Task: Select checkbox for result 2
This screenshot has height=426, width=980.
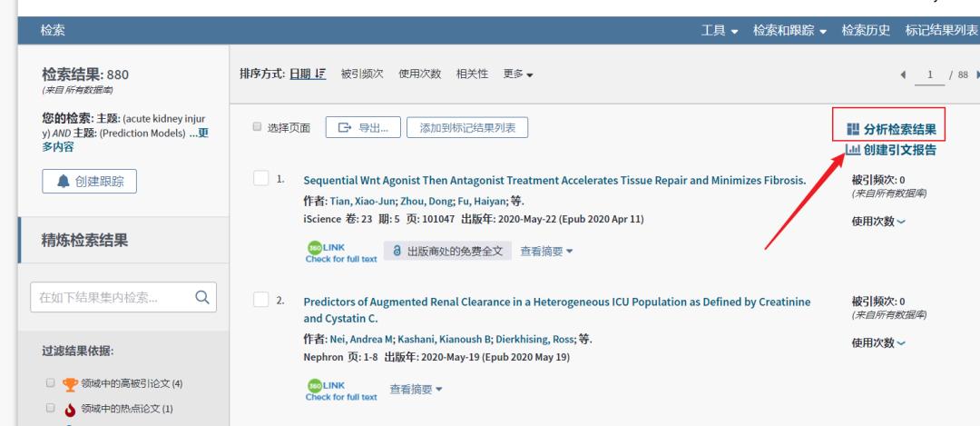Action: 260,300
